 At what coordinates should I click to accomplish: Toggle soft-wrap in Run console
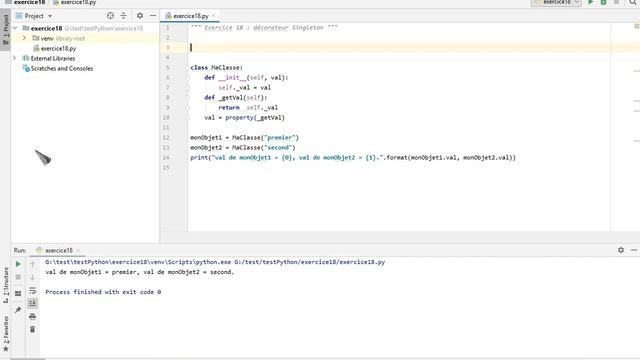33,290
